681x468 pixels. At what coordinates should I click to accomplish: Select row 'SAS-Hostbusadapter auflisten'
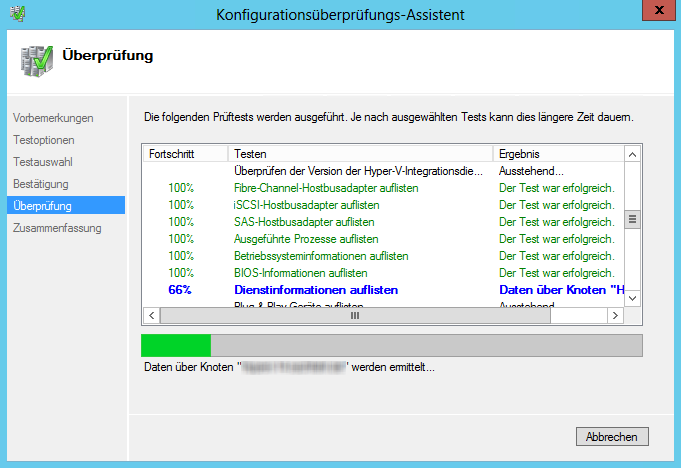click(383, 222)
